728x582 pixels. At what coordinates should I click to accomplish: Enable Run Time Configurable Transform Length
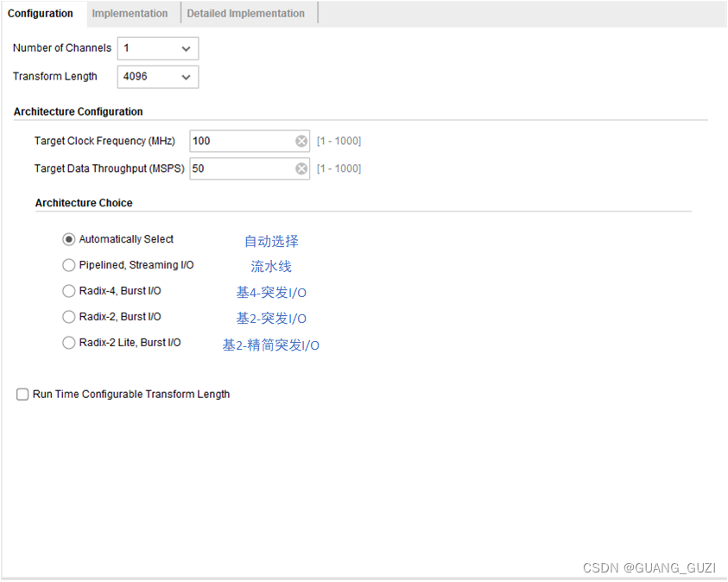[x=22, y=394]
